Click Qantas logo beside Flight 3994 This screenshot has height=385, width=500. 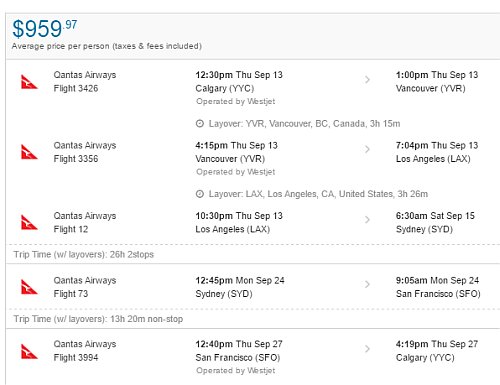[29, 351]
